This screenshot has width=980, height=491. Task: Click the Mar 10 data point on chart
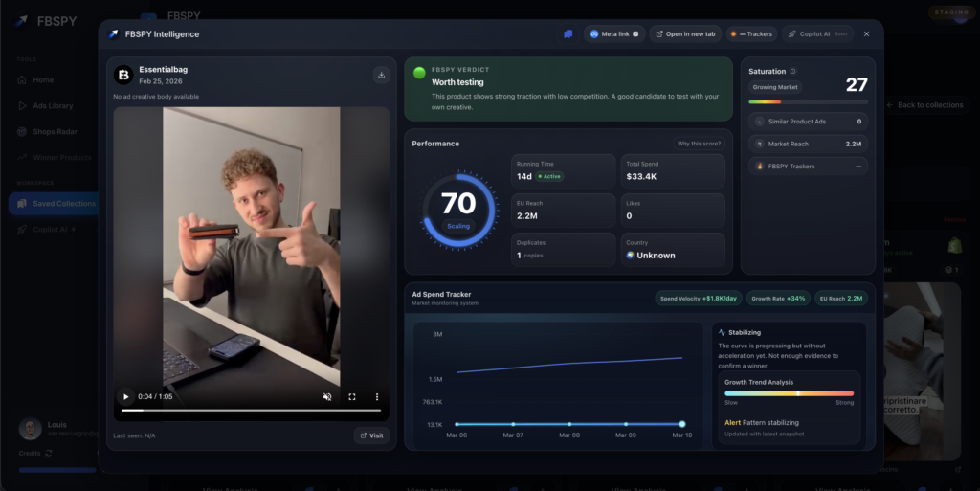(x=681, y=424)
